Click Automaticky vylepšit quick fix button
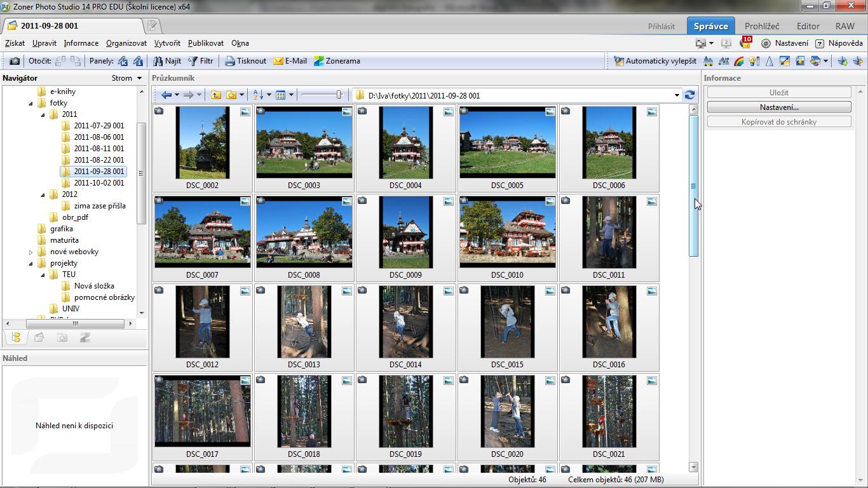 [x=655, y=61]
